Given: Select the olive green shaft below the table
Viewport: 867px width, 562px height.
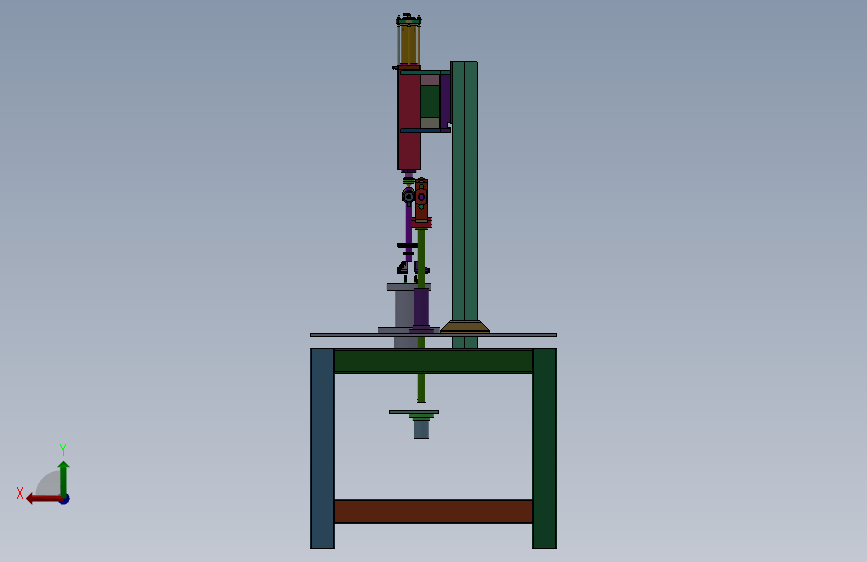Looking at the screenshot, I should [421, 388].
